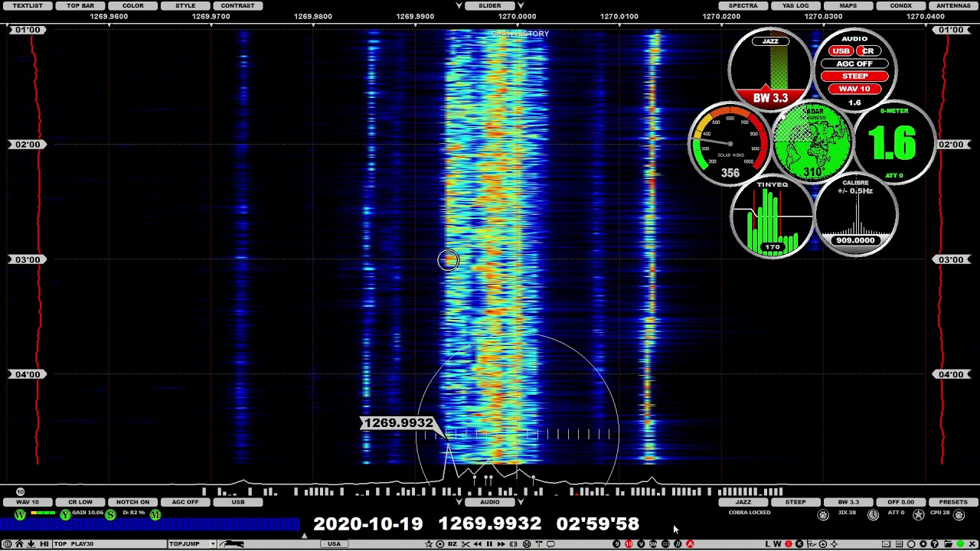Viewport: 980px width, 551px height.
Task: Click the green status light icon
Action: [x=960, y=544]
